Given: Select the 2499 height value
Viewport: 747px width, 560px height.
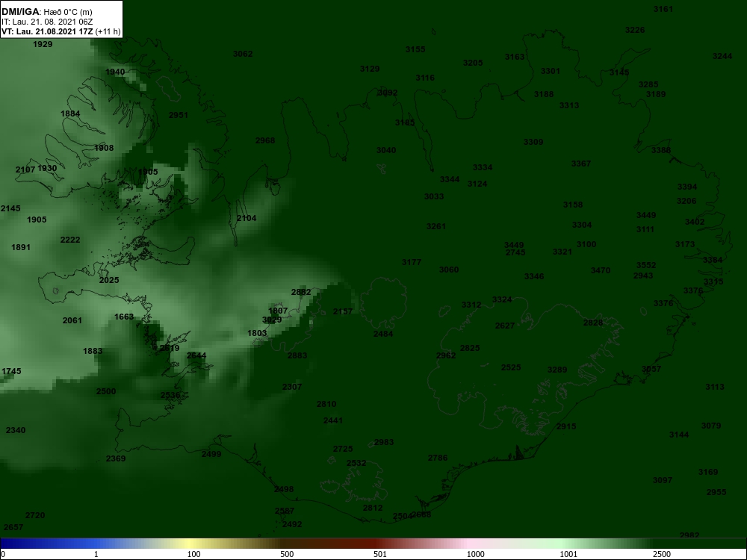Looking at the screenshot, I should click(211, 454).
